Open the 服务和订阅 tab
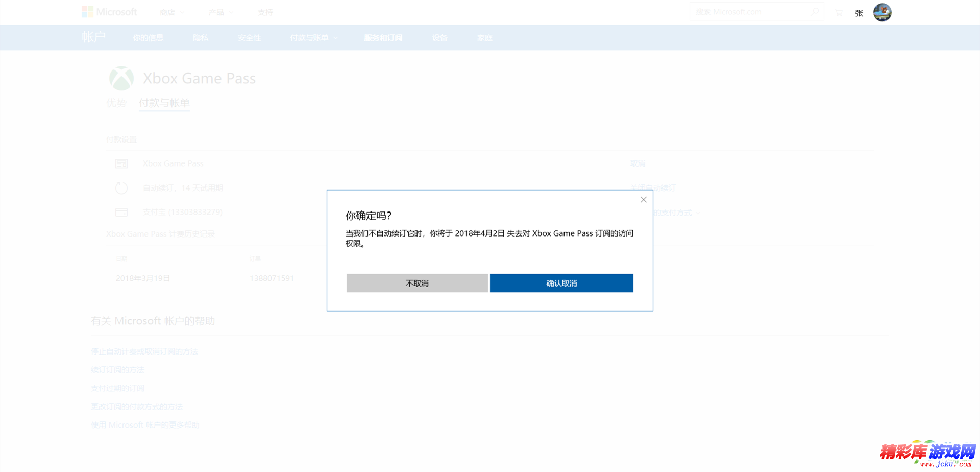This screenshot has height=472, width=980. (383, 38)
